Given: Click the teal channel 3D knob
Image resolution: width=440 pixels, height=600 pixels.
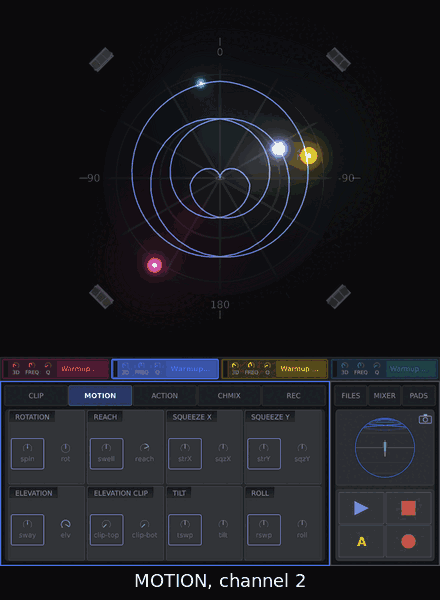Looking at the screenshot, I should click(345, 368).
